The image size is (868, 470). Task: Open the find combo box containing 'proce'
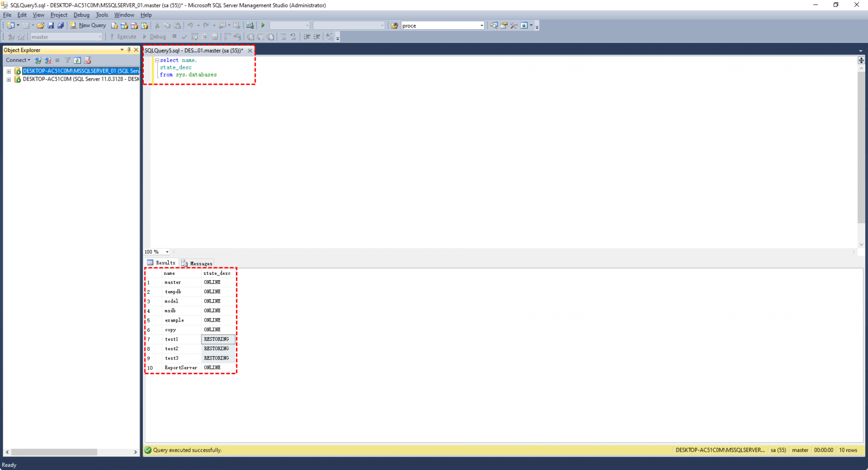(443, 25)
